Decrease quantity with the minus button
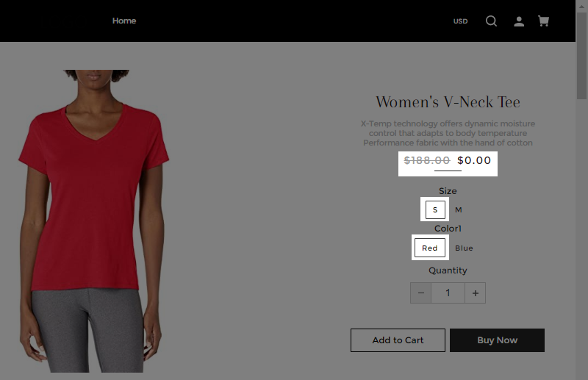This screenshot has width=588, height=380. (420, 293)
